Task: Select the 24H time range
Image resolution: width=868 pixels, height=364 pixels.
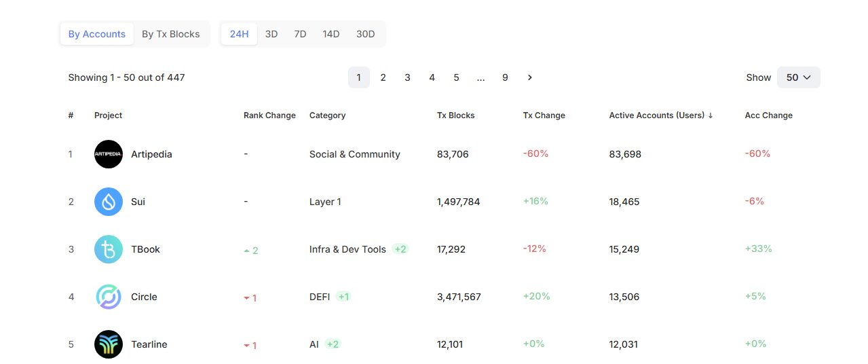Action: click(x=239, y=34)
